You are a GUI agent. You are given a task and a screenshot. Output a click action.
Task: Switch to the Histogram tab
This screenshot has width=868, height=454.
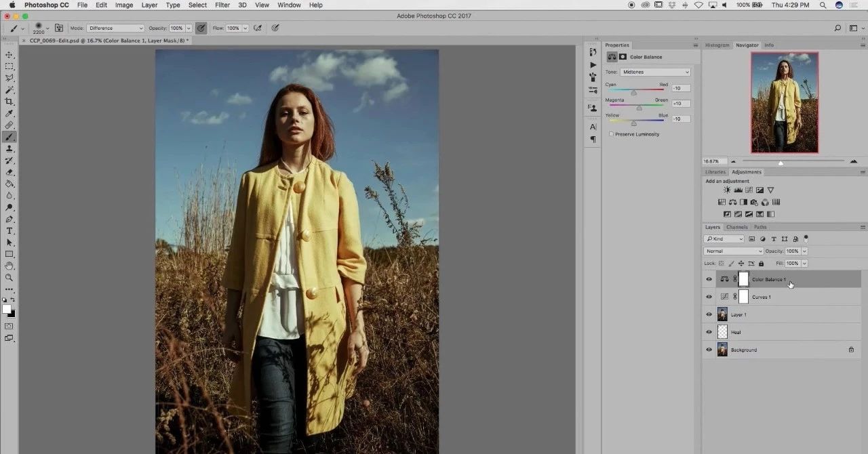pyautogui.click(x=717, y=45)
